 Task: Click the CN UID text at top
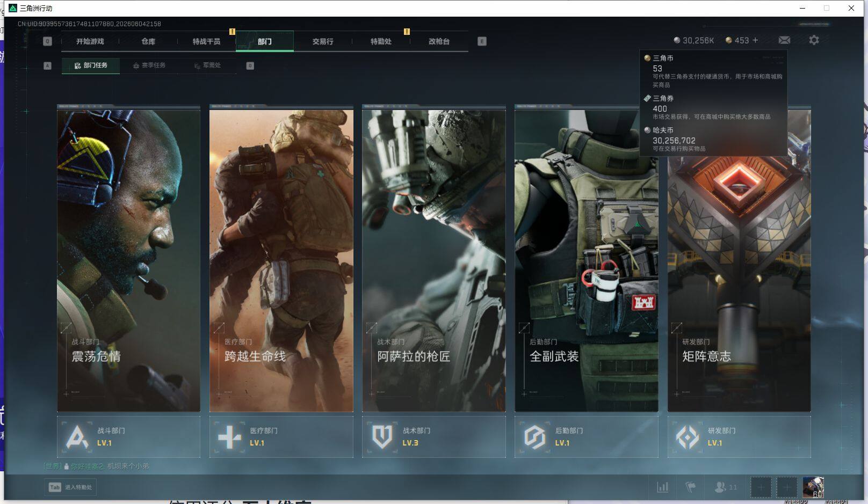tap(89, 24)
